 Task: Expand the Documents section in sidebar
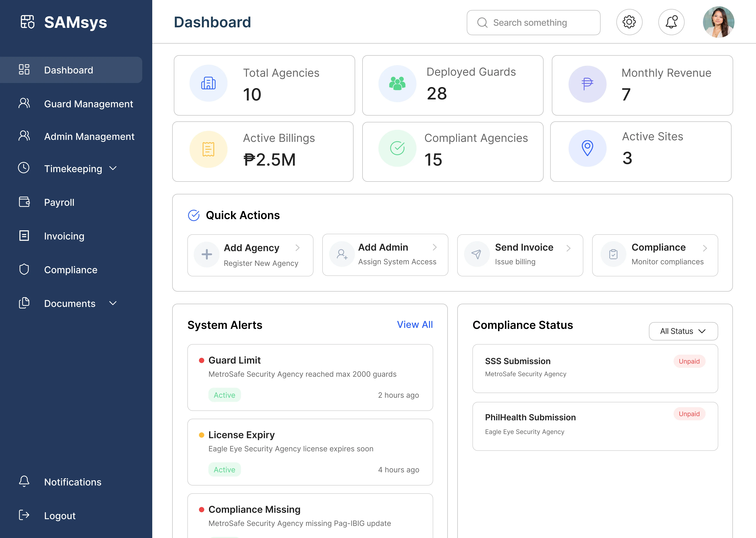[x=113, y=303]
